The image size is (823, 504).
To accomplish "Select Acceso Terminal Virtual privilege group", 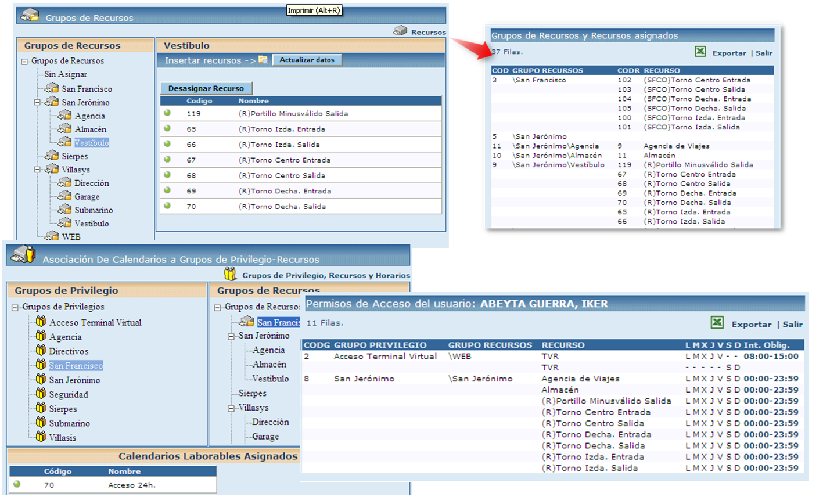I will 95,322.
